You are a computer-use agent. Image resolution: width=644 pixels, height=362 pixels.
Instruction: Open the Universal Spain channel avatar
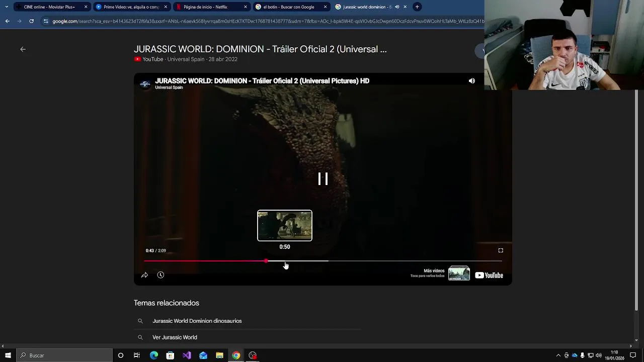pyautogui.click(x=145, y=84)
